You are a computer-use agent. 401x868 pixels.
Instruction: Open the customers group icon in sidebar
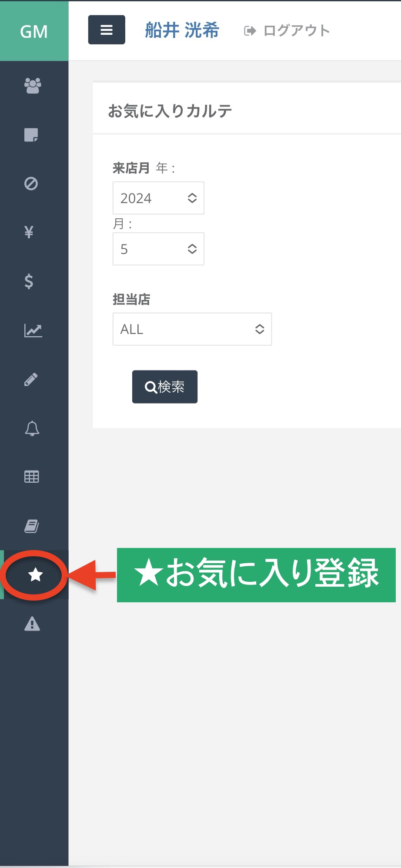pyautogui.click(x=33, y=86)
